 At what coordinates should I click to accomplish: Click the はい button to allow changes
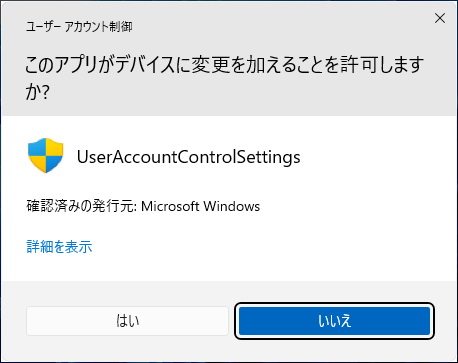point(127,321)
